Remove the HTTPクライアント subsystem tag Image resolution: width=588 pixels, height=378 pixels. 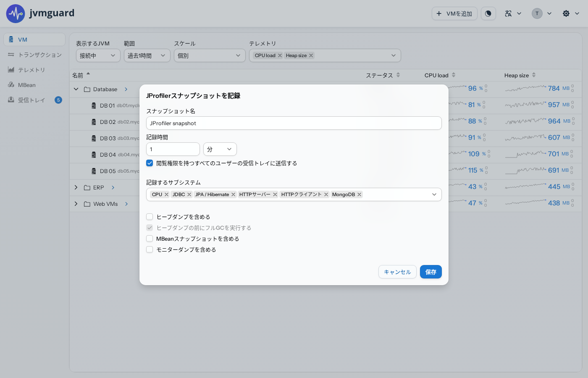tap(326, 194)
